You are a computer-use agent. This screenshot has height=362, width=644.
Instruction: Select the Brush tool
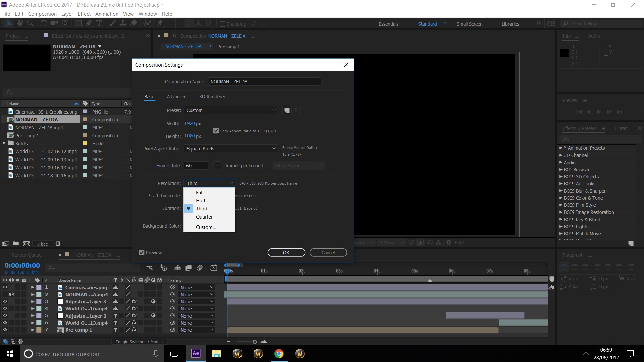pos(113,23)
